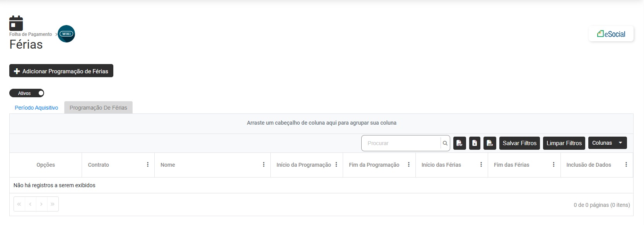The image size is (644, 225).
Task: Sort by Início das Férias header
Action: pyautogui.click(x=441, y=165)
